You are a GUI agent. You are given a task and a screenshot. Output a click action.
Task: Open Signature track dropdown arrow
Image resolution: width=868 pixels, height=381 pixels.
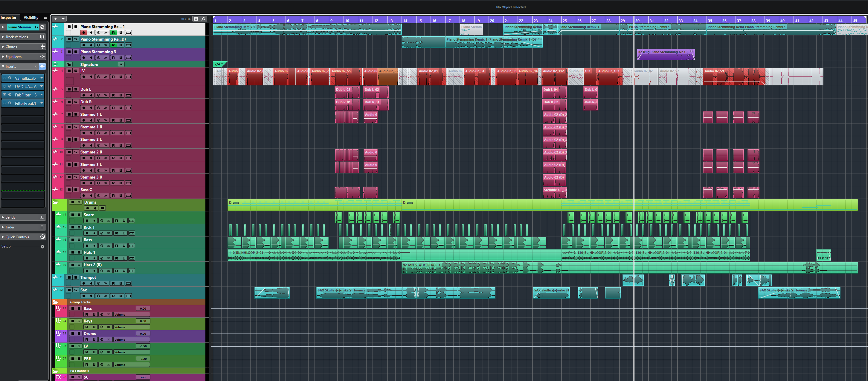[121, 64]
